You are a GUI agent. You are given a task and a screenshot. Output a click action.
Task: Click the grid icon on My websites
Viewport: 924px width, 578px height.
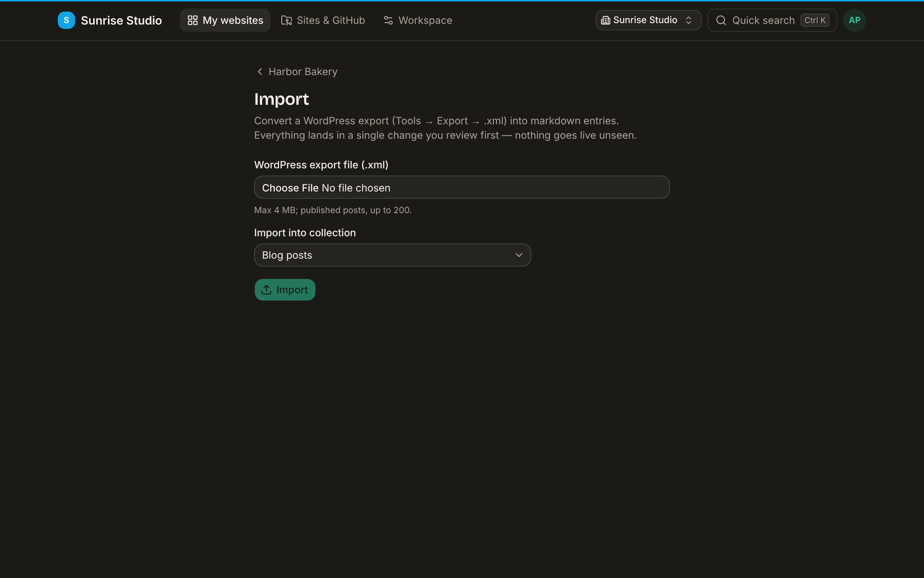pos(193,20)
